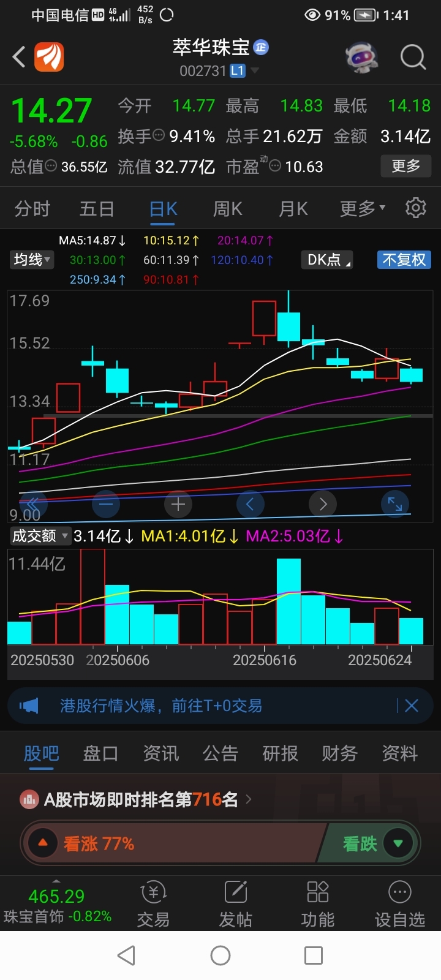Viewport: 441px width, 980px height.
Task: Tap ranking number 716名
Action: click(215, 799)
